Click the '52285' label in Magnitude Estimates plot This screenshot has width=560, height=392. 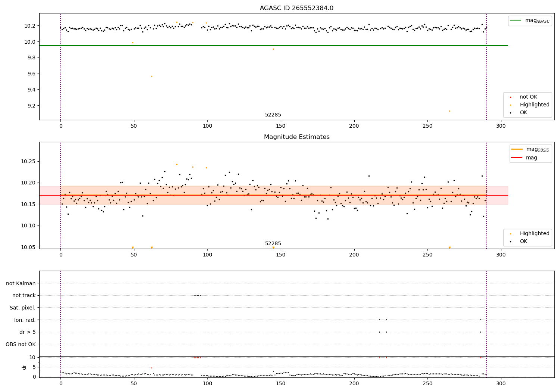point(273,244)
